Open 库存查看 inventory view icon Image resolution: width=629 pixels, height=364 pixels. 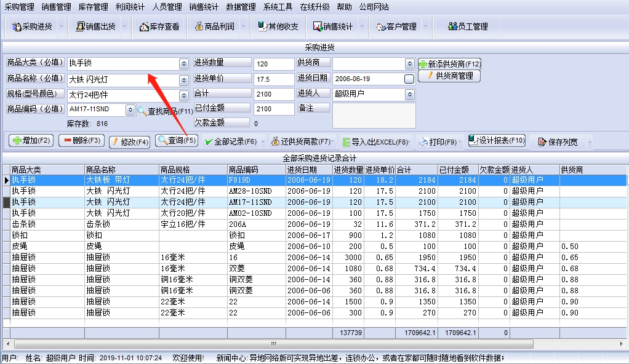(144, 27)
